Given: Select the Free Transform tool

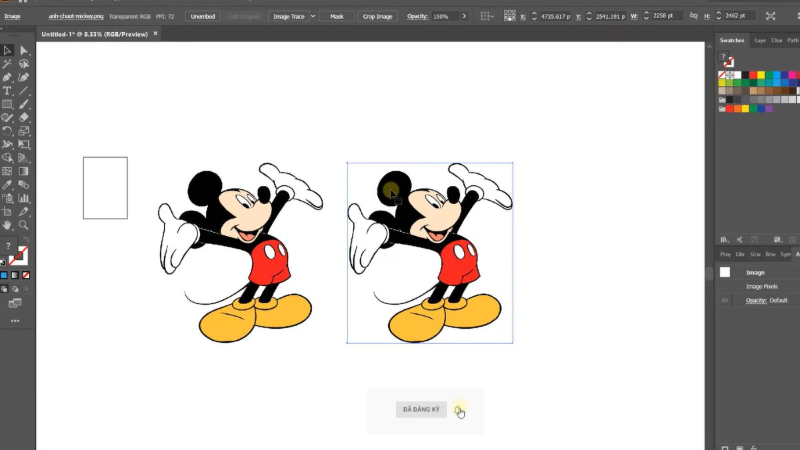Looking at the screenshot, I should point(23,144).
